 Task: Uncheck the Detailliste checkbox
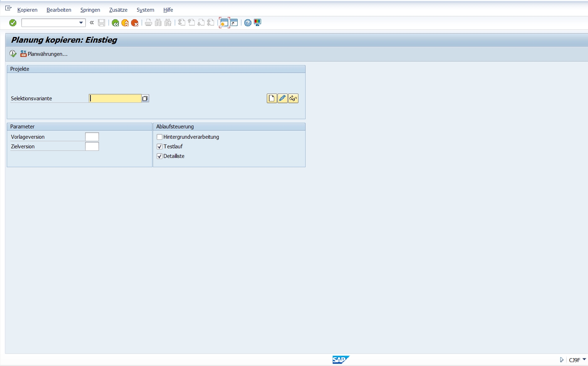[160, 156]
